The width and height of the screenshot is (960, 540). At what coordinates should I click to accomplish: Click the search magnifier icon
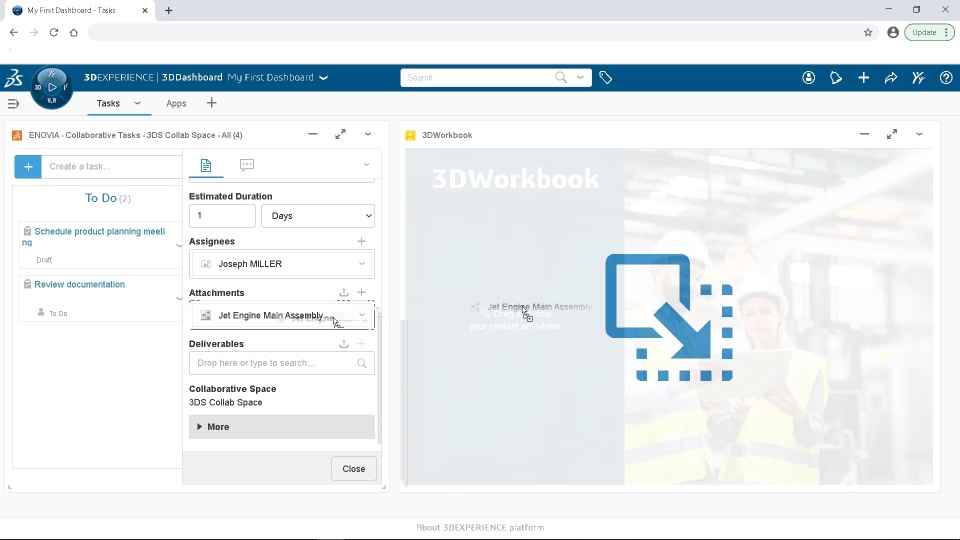pos(561,77)
